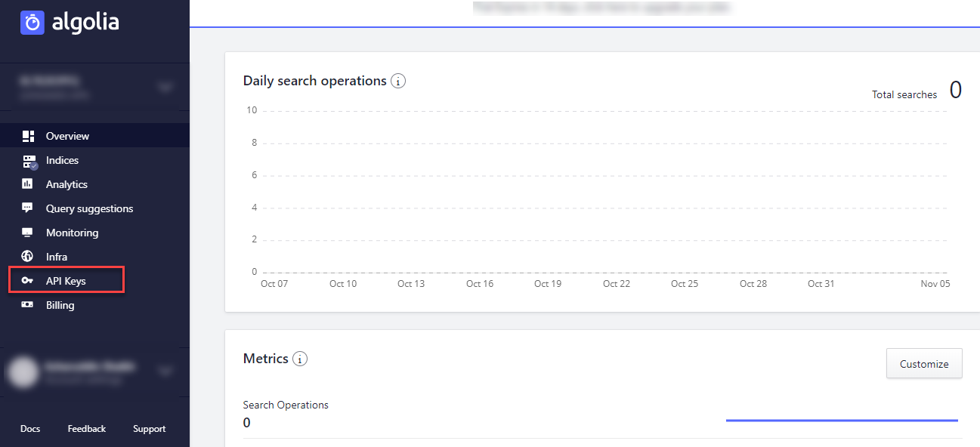Click the Algolia logo
Image resolution: width=980 pixels, height=447 pixels.
pyautogui.click(x=71, y=23)
